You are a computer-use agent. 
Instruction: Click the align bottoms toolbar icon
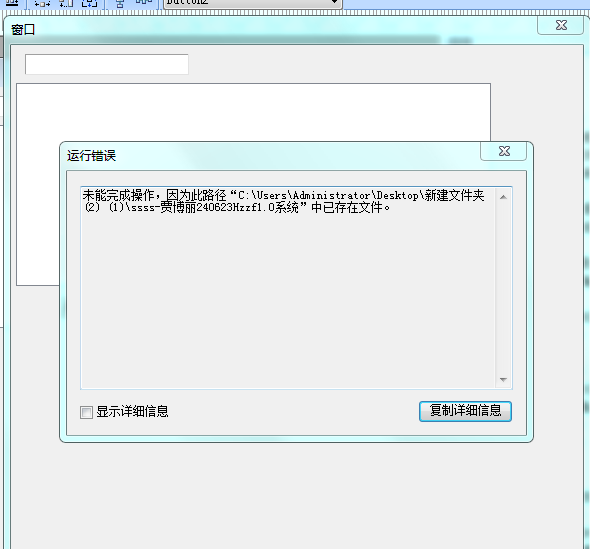(12, 3)
